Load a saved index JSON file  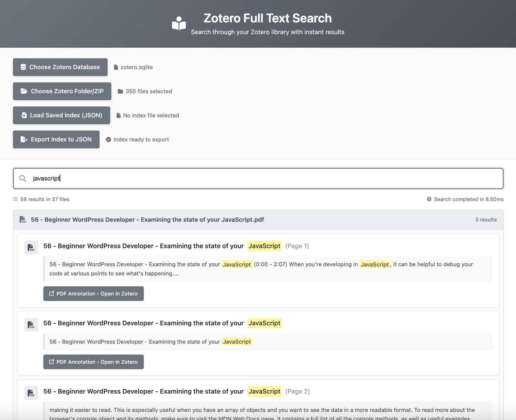(61, 115)
